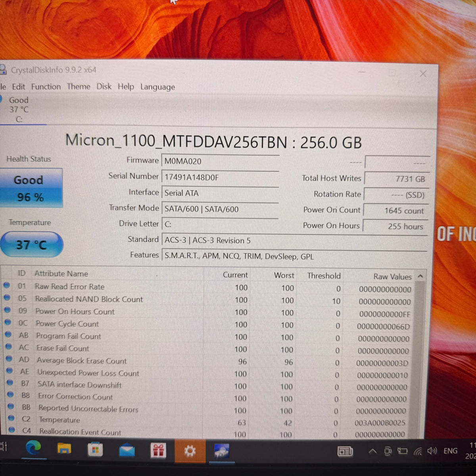Select the Reported Uncorrectable Errors row

[x=208, y=409]
